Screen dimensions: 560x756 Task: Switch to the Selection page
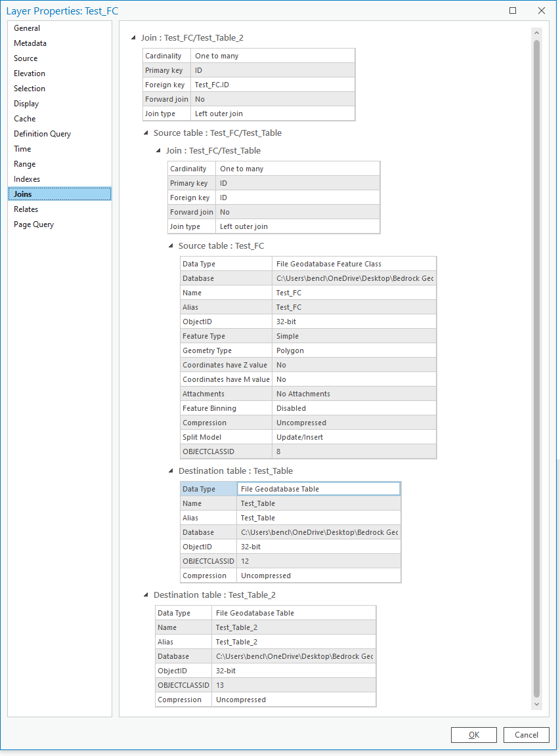(29, 88)
